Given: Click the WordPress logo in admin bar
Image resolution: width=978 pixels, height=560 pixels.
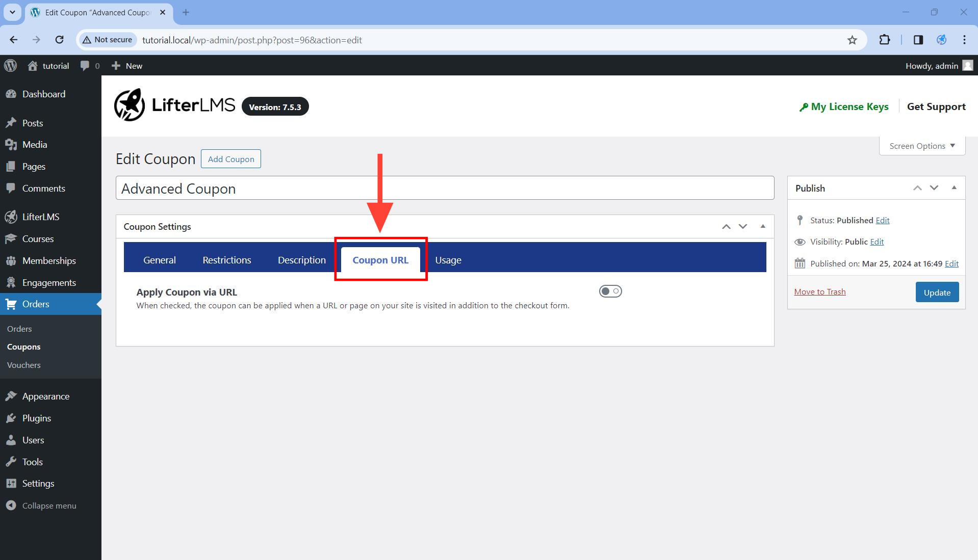Looking at the screenshot, I should (11, 66).
